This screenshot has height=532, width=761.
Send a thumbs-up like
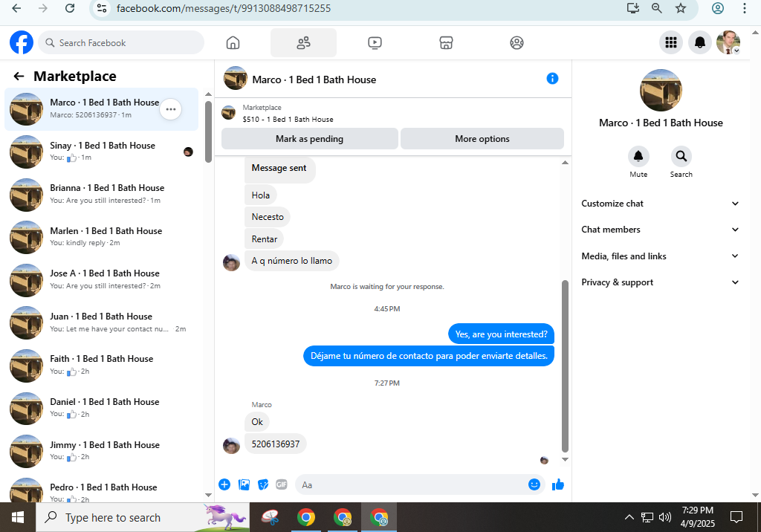click(558, 484)
